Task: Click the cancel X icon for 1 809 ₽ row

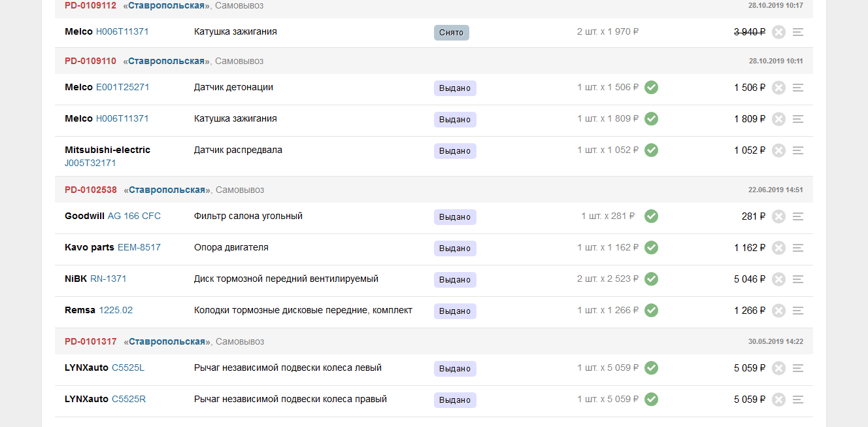Action: (x=778, y=119)
